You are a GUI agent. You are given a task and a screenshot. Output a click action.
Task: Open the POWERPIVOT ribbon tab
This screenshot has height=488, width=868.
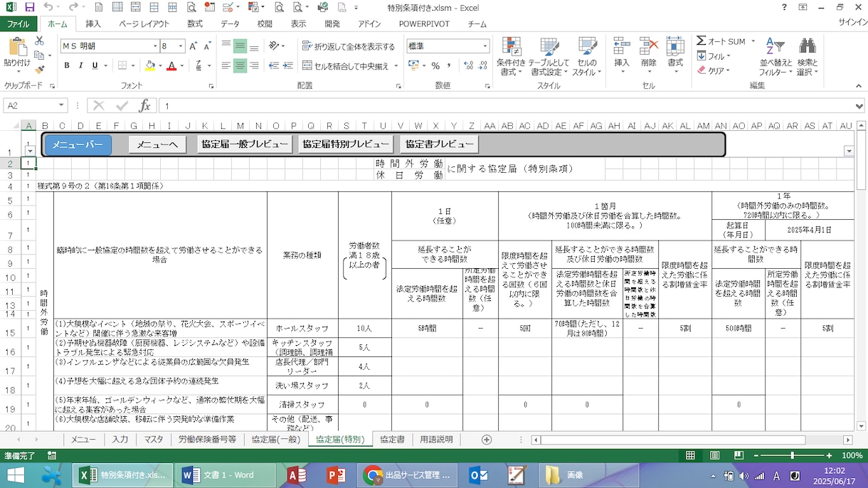[x=424, y=23]
